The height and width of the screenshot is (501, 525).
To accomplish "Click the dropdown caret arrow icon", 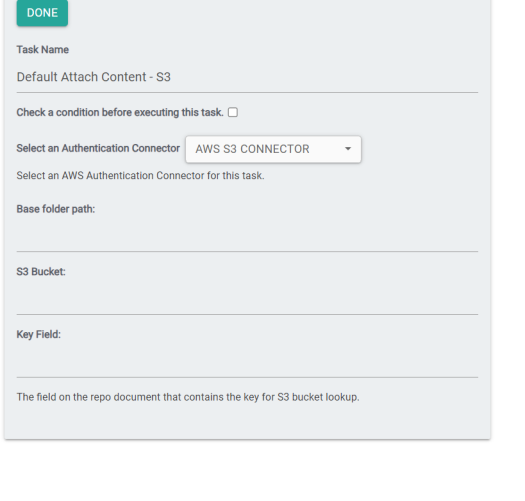I will tap(348, 149).
